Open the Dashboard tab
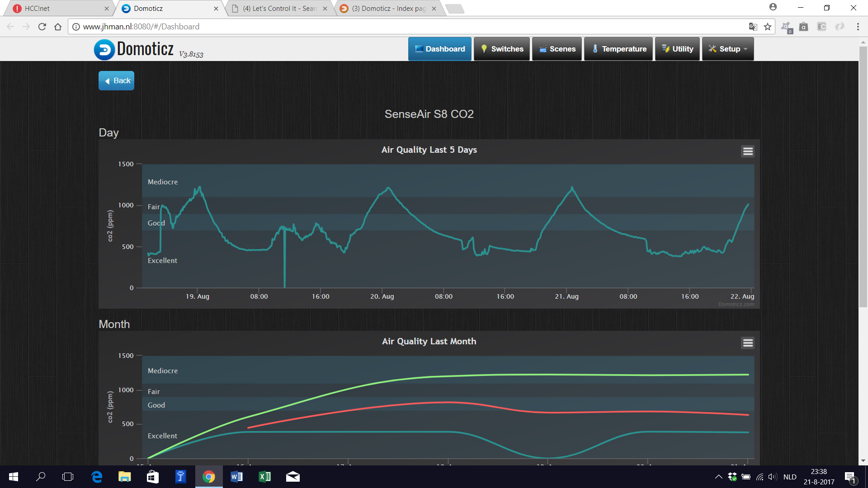The height and width of the screenshot is (488, 868). point(440,49)
